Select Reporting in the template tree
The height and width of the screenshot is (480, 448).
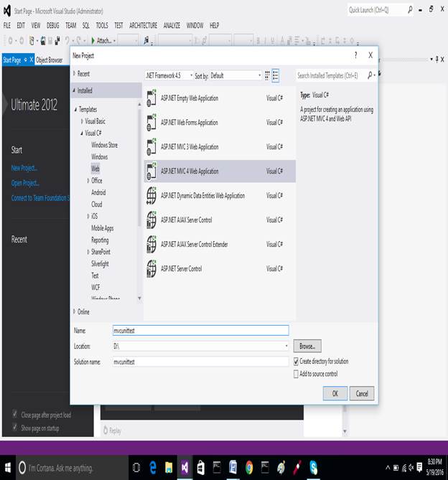click(100, 240)
